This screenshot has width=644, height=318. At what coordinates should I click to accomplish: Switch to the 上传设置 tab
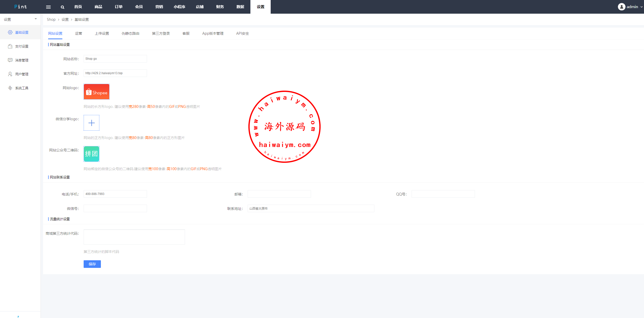click(102, 33)
